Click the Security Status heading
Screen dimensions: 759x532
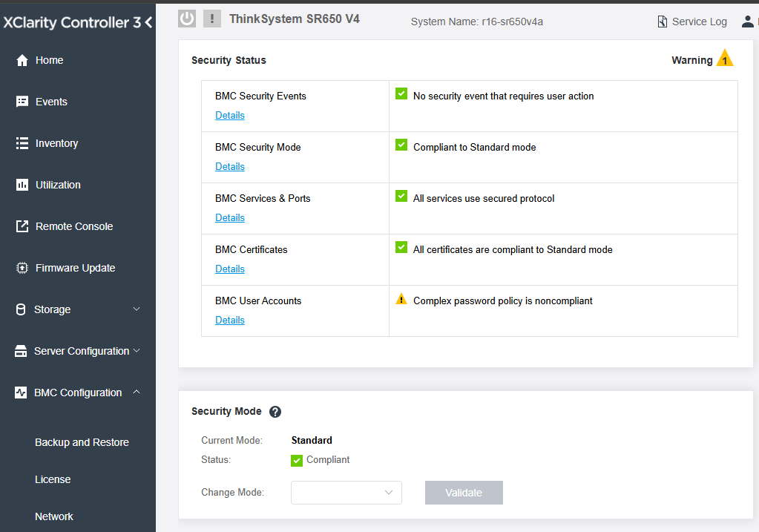point(229,60)
